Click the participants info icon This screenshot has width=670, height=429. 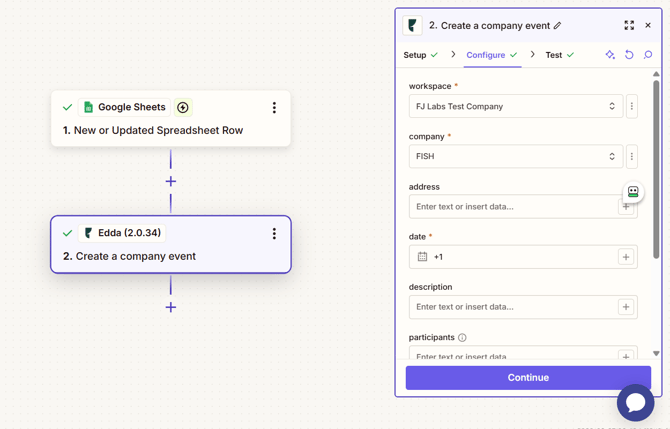(x=462, y=338)
